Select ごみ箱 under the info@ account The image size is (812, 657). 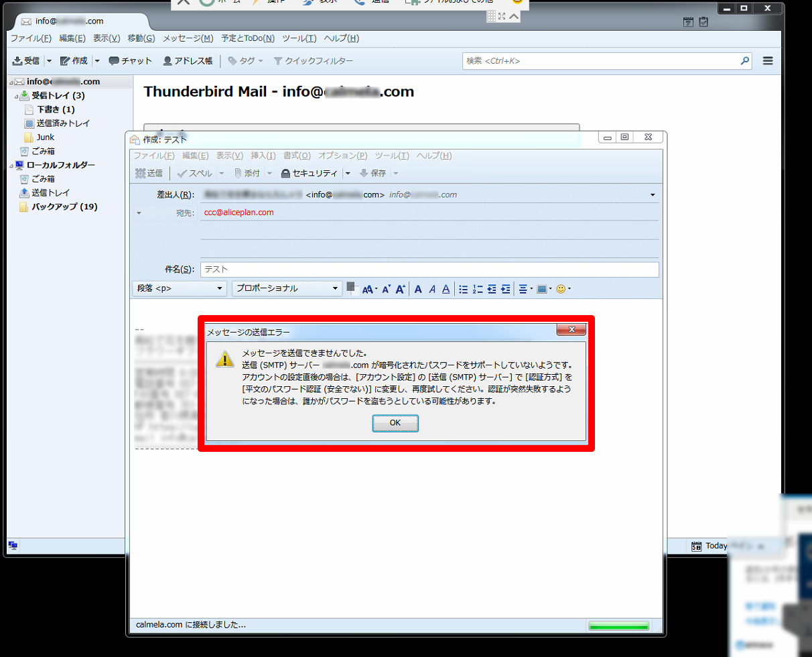tap(43, 152)
